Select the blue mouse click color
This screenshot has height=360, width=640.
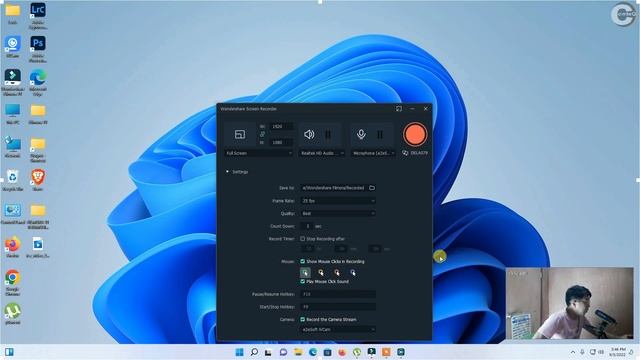[x=353, y=272]
